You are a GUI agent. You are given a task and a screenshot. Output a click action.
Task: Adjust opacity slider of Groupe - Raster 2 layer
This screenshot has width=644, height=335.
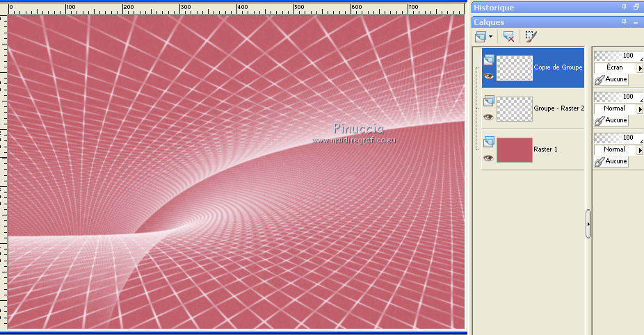[618, 97]
